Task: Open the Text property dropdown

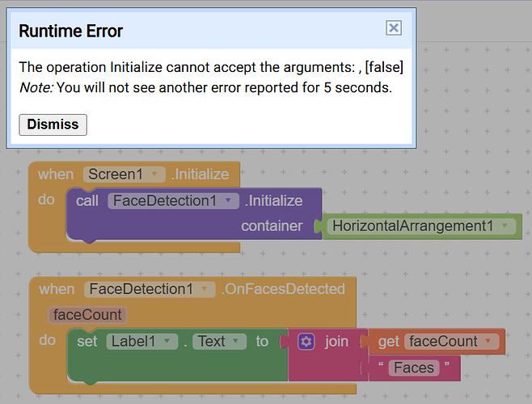Action: coord(235,341)
